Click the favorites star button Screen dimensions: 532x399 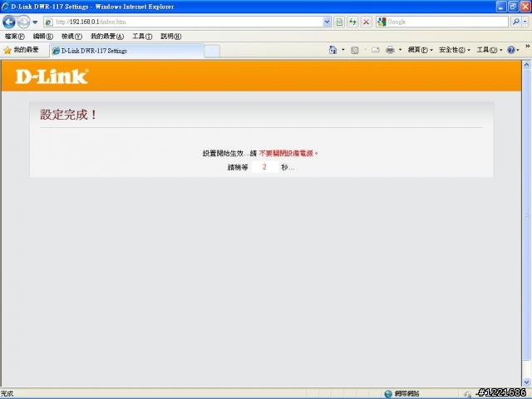21,50
